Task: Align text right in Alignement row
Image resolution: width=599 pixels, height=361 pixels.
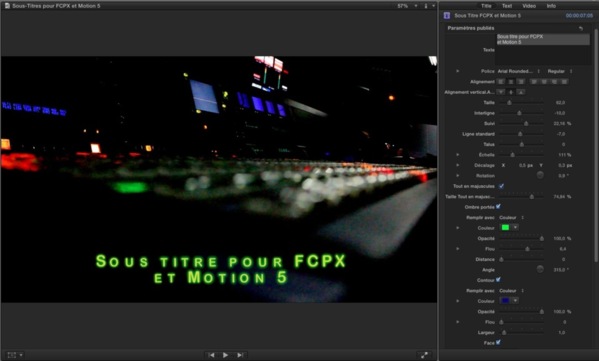Action: (x=521, y=82)
